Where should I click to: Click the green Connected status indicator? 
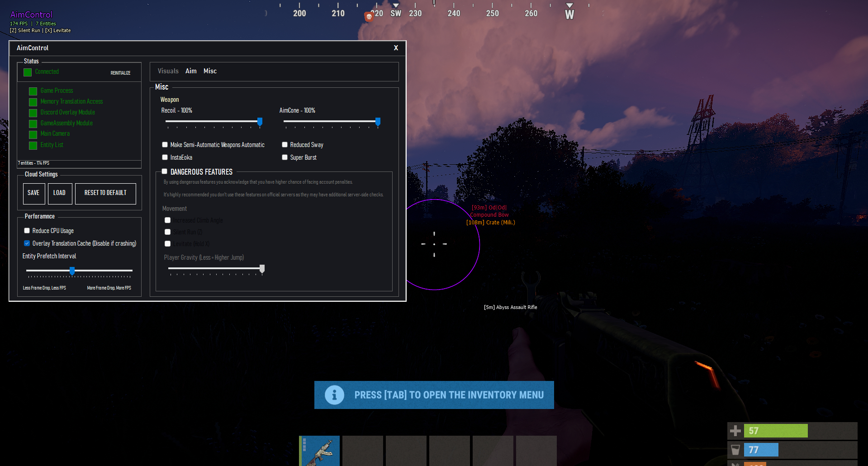pyautogui.click(x=28, y=72)
